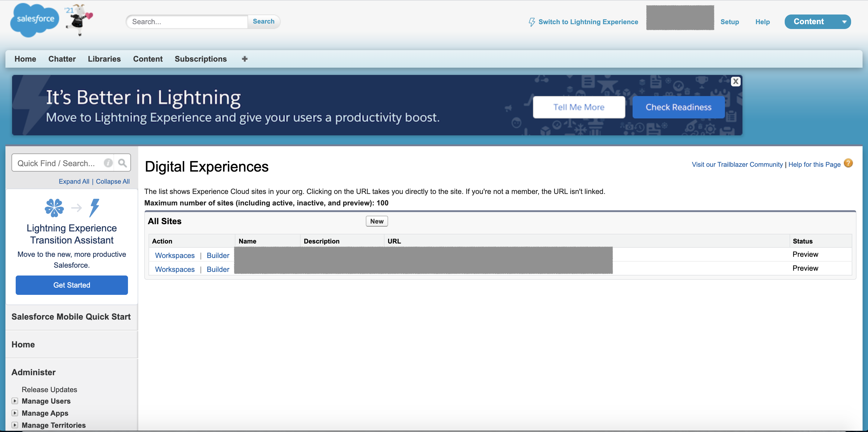
Task: Click the Manage Territories label
Action: [54, 425]
